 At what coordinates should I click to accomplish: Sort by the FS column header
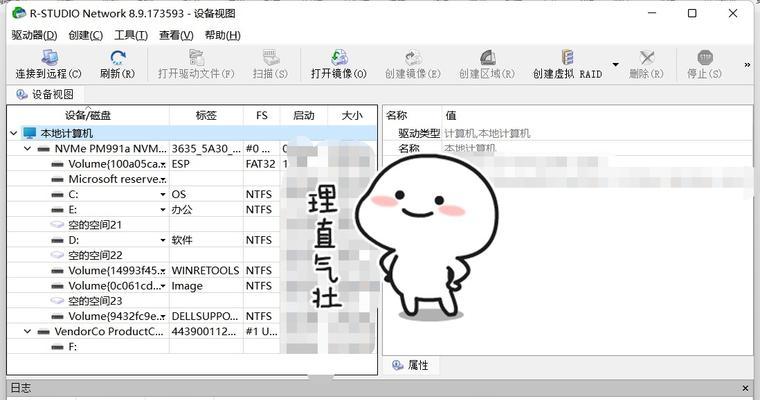click(x=262, y=115)
